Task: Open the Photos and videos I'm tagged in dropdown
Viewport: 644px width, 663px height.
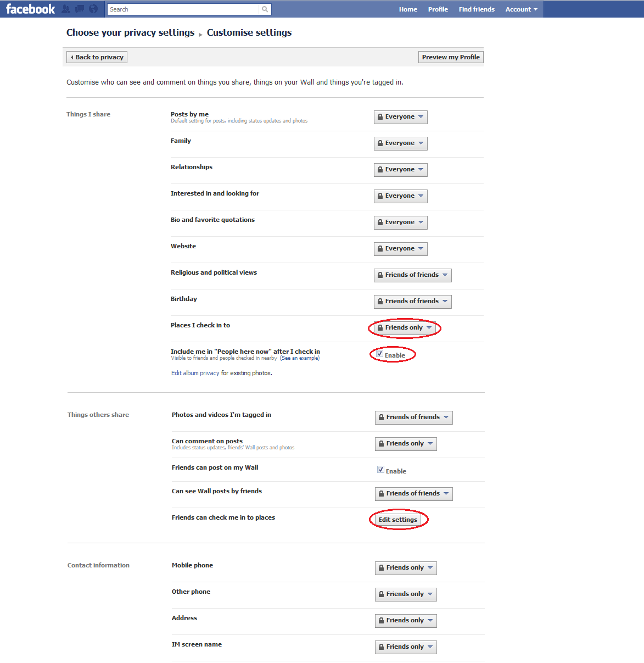Action: [414, 417]
